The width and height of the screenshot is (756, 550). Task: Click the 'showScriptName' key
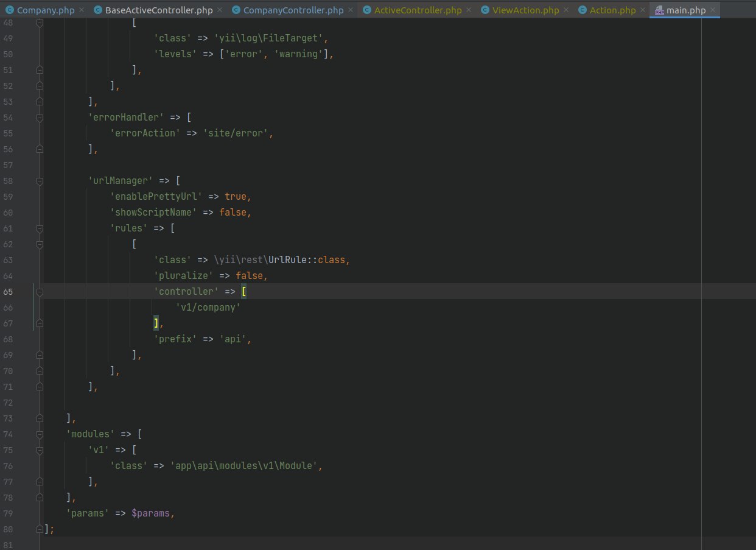point(153,213)
